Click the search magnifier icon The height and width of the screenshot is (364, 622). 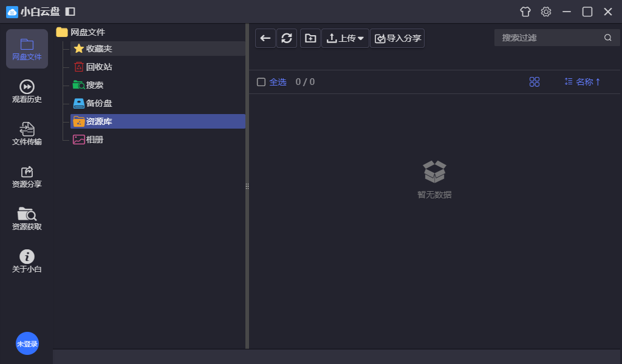tap(608, 38)
